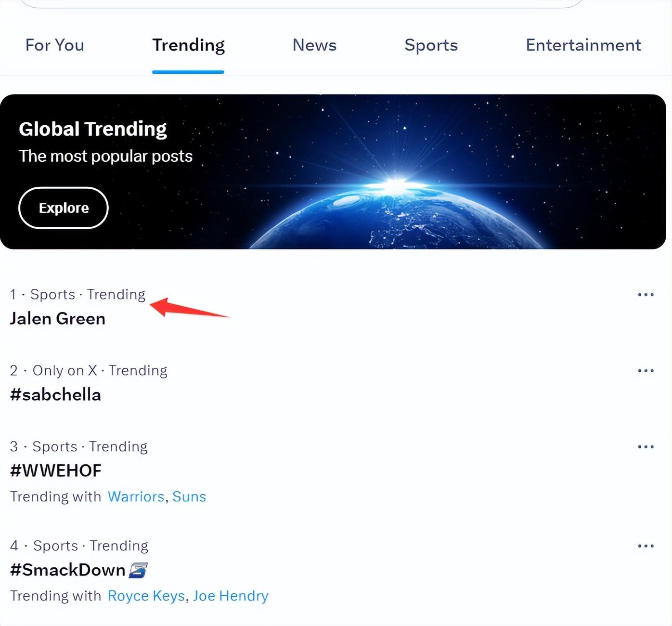Open more options for #sabchella trend

[x=646, y=370]
